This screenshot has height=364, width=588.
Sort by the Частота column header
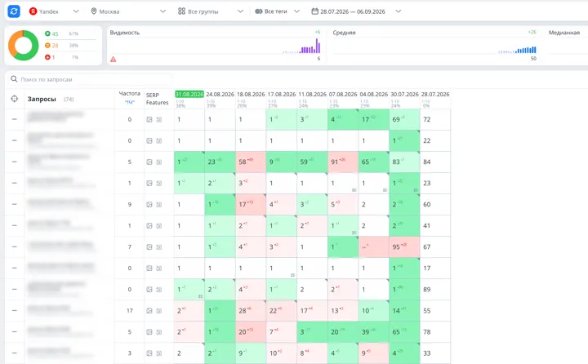[129, 94]
